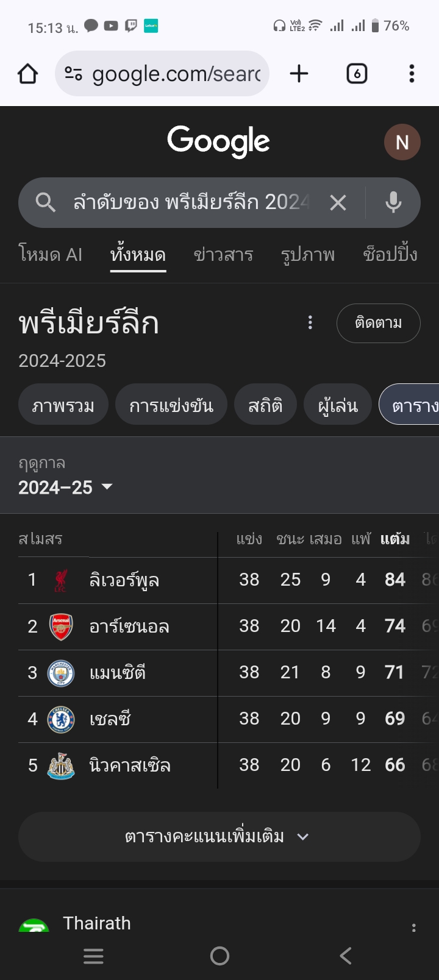Open a new tab with plus icon

(299, 74)
